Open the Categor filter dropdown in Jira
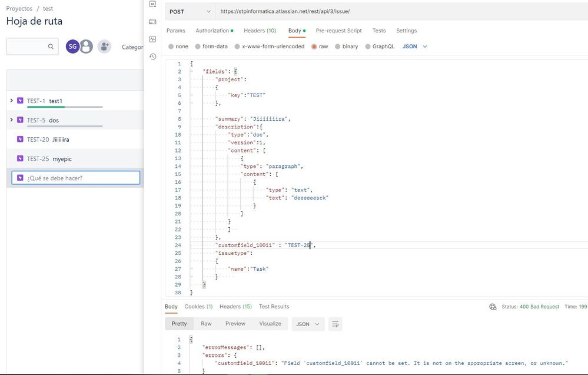Image resolution: width=588 pixels, height=375 pixels. click(x=132, y=47)
